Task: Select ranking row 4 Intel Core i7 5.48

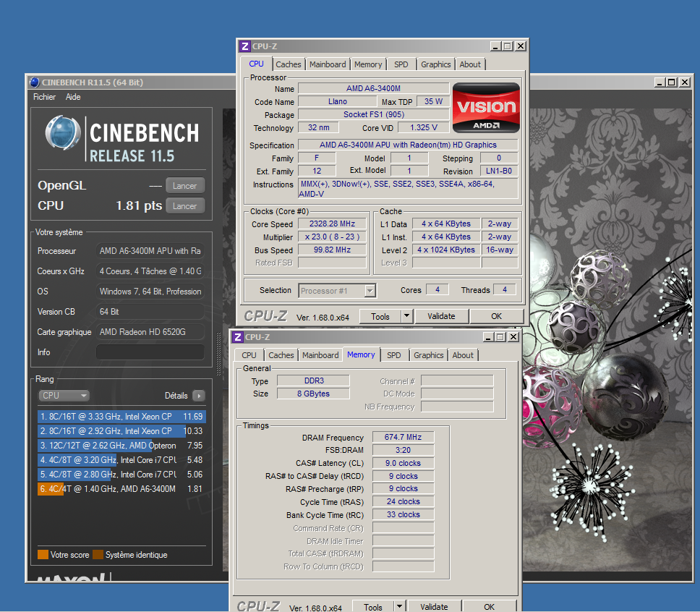Action: pos(121,459)
